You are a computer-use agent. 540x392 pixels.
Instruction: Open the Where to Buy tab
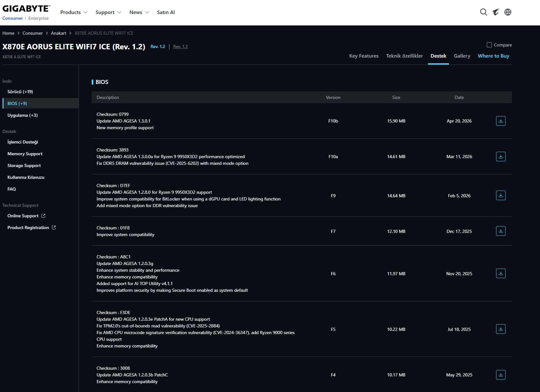[x=494, y=56]
